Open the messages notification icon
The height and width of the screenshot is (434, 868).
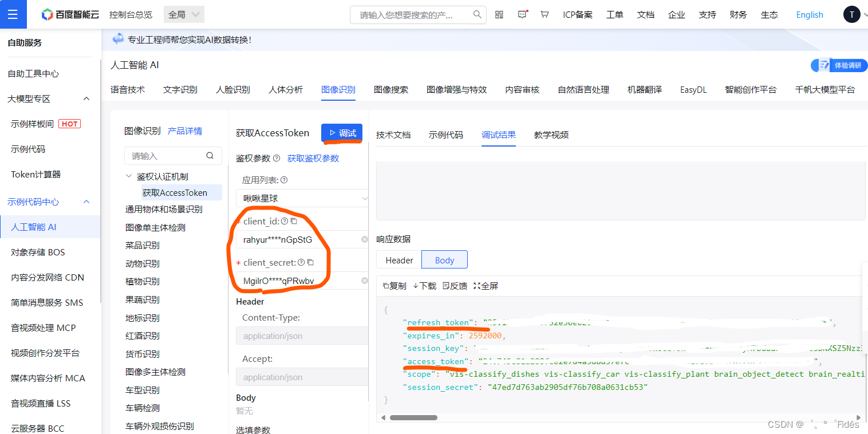[x=522, y=15]
